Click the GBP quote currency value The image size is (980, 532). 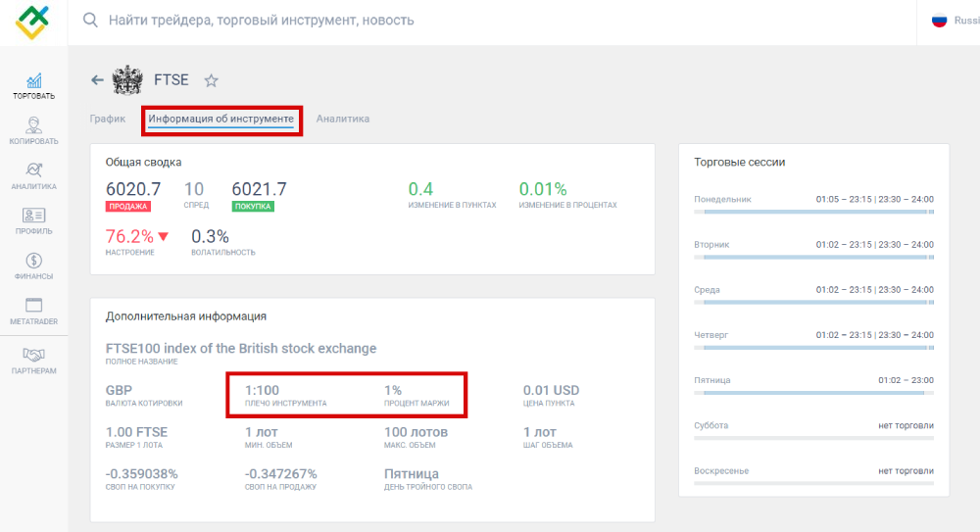[119, 390]
